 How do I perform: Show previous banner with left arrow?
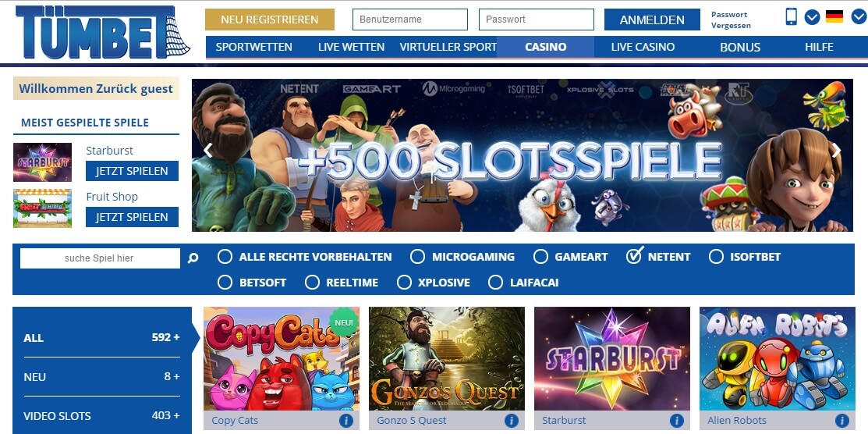[208, 150]
